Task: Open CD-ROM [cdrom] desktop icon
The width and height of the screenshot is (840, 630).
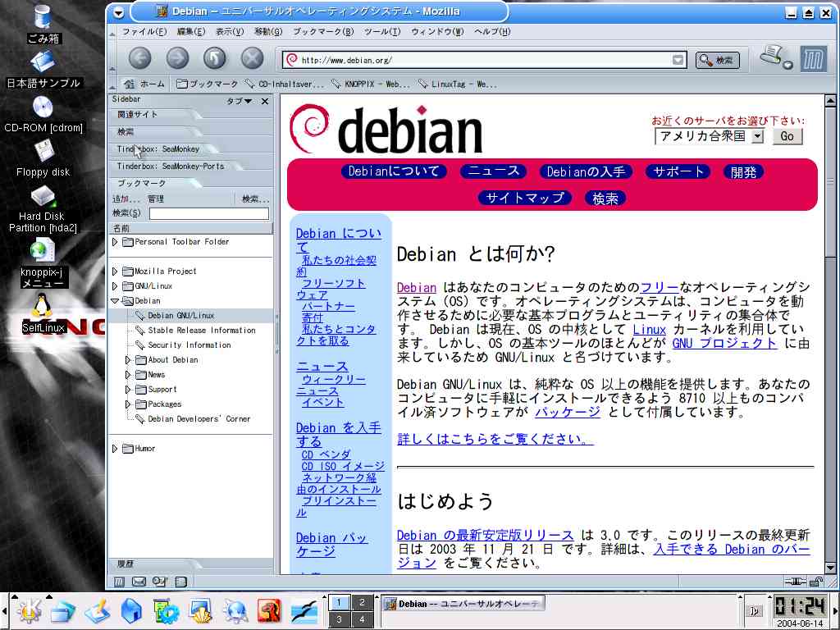Action: coord(43,108)
